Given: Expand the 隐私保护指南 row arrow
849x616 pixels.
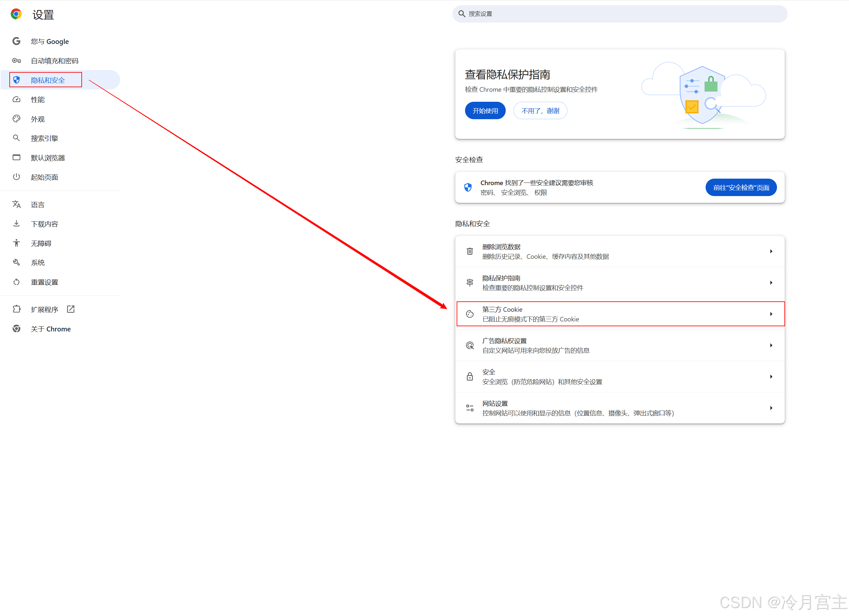Looking at the screenshot, I should pos(771,283).
